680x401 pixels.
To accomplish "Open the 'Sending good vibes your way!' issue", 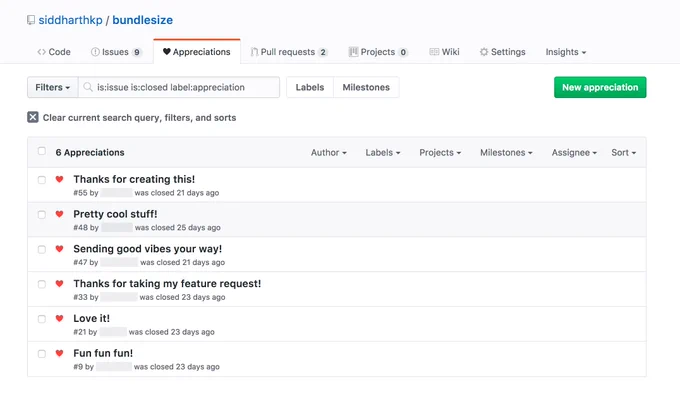I will point(147,249).
